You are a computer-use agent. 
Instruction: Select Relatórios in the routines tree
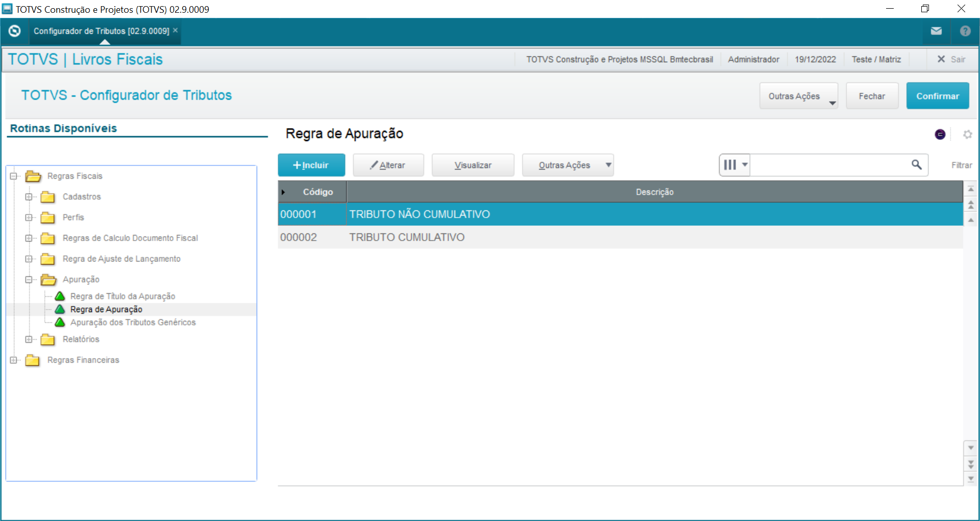[81, 339]
